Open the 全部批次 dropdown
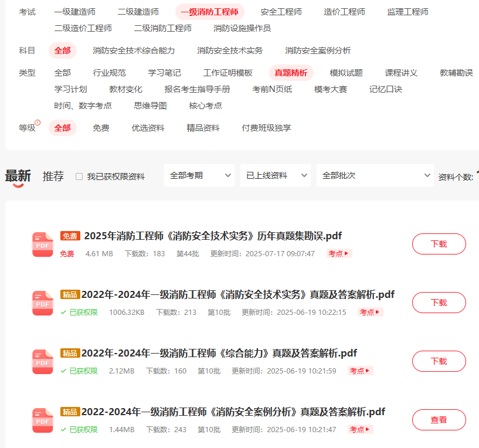Viewport: 479px width, 448px height. tap(374, 175)
